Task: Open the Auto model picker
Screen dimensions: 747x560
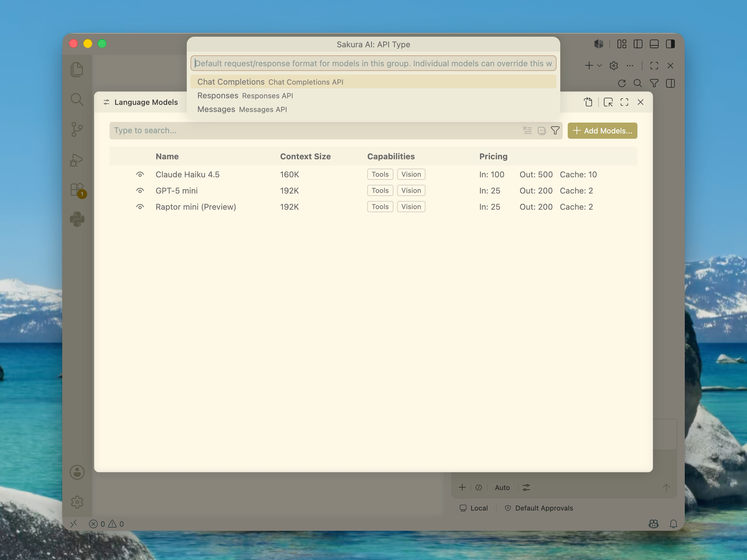Action: click(x=502, y=488)
